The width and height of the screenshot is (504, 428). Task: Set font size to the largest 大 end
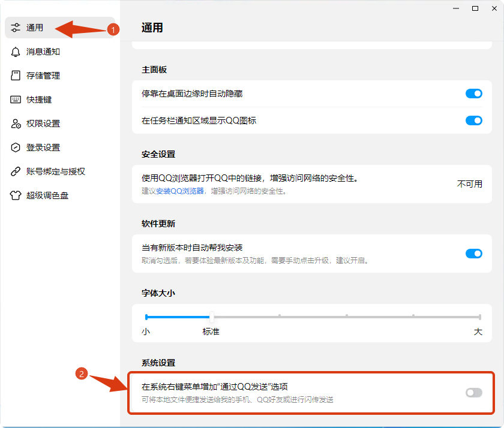pos(479,317)
